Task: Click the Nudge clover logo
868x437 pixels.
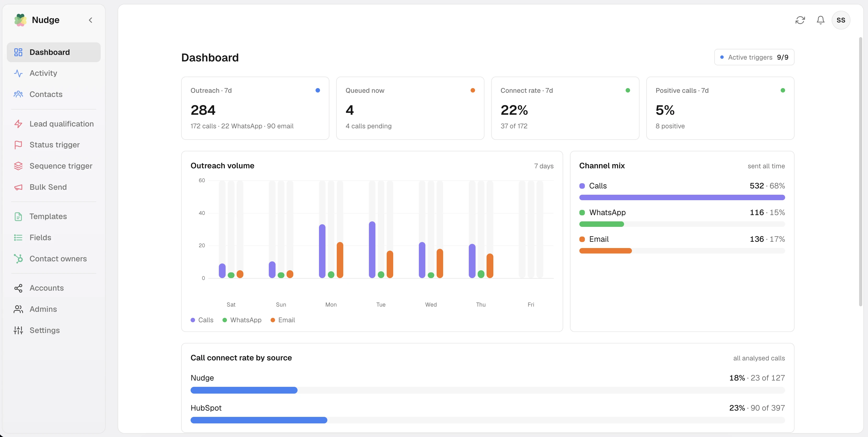Action: pos(20,20)
